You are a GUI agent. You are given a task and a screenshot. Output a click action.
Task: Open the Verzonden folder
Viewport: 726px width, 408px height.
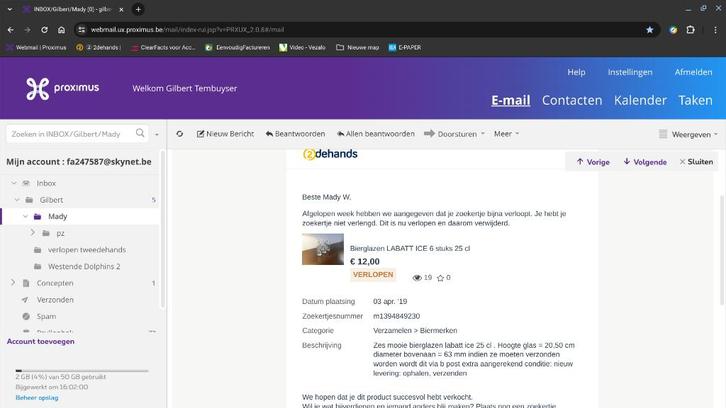tap(55, 300)
